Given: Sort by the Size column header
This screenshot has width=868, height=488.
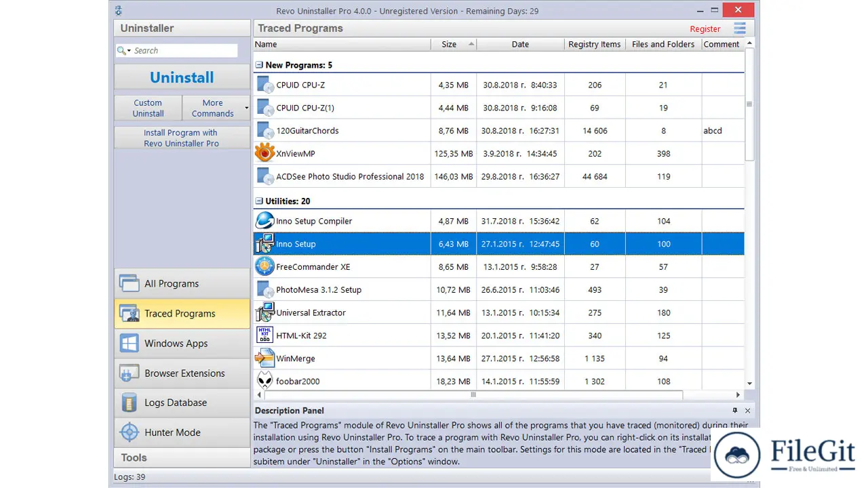Looking at the screenshot, I should [454, 44].
